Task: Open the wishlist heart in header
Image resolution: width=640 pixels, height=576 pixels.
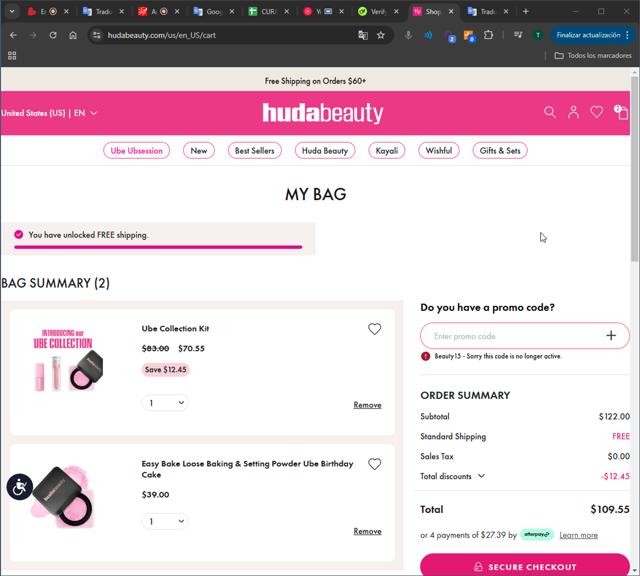Action: tap(596, 112)
